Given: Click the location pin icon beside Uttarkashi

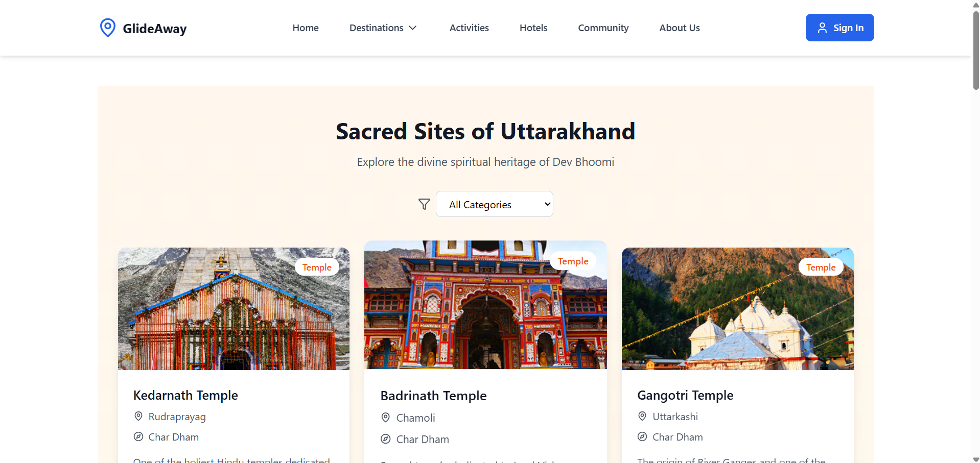Looking at the screenshot, I should point(642,416).
